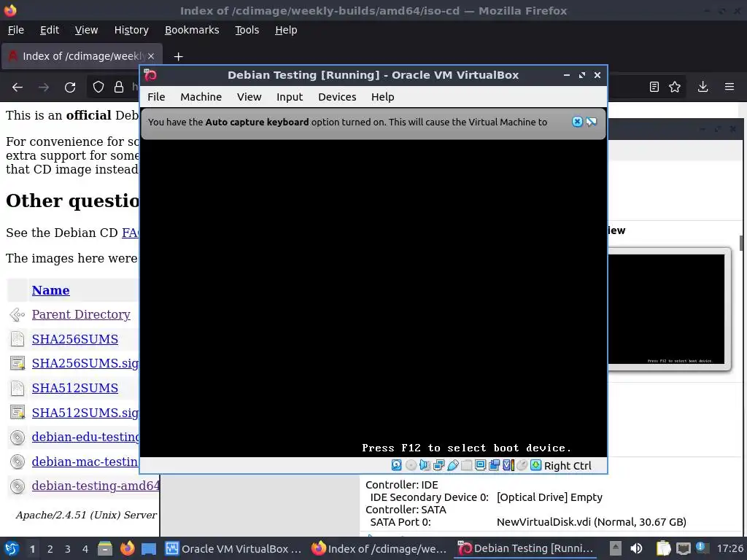Open the SHA512SUMS file link
This screenshot has height=560, width=747.
(75, 388)
